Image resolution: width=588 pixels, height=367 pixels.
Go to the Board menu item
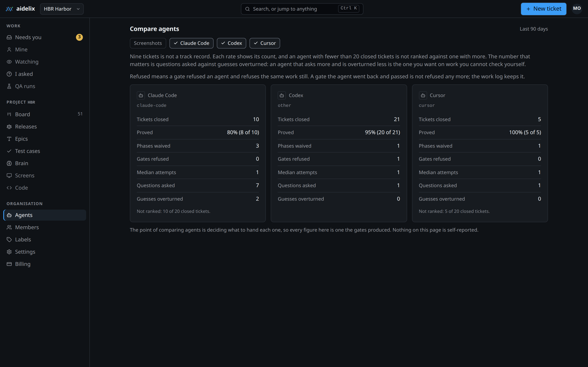tap(45, 114)
